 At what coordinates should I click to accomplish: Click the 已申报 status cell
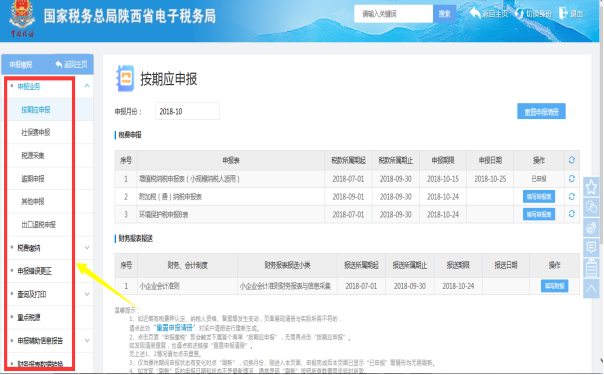coord(539,179)
